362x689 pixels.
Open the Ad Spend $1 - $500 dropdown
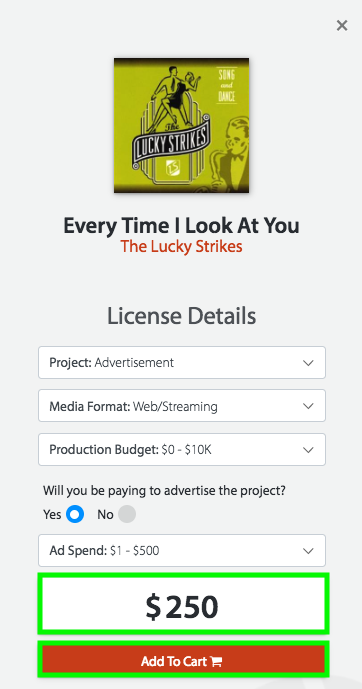point(182,551)
